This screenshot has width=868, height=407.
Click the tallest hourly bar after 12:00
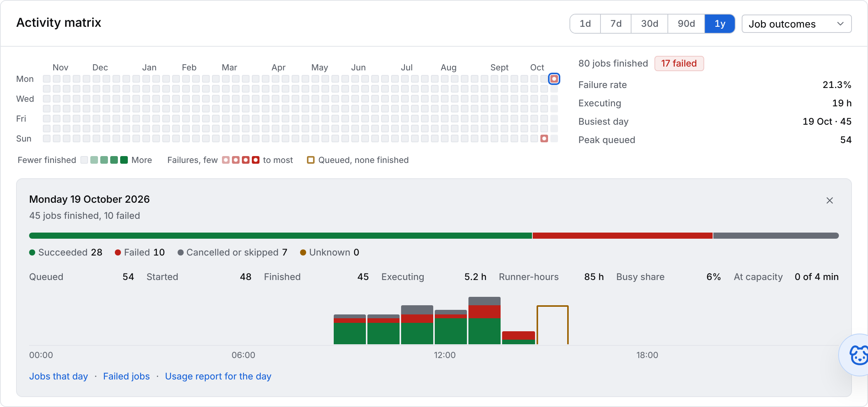pyautogui.click(x=485, y=321)
